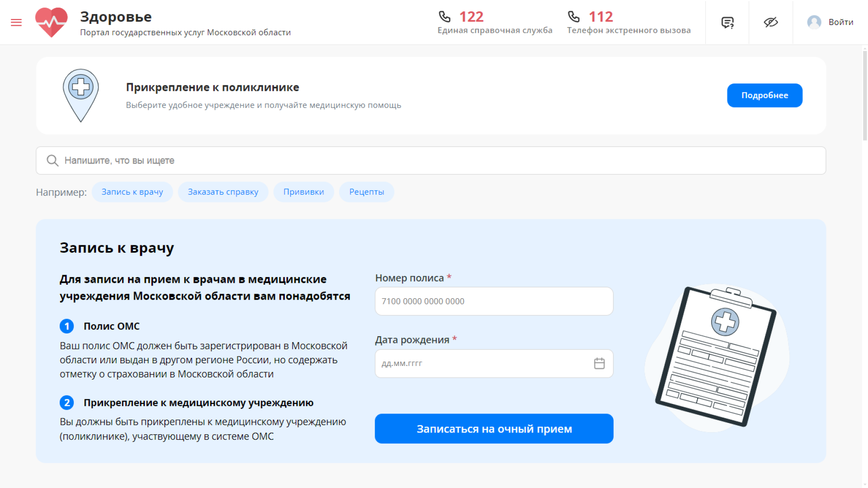
Task: Open the feedback question chat icon
Action: click(x=726, y=22)
